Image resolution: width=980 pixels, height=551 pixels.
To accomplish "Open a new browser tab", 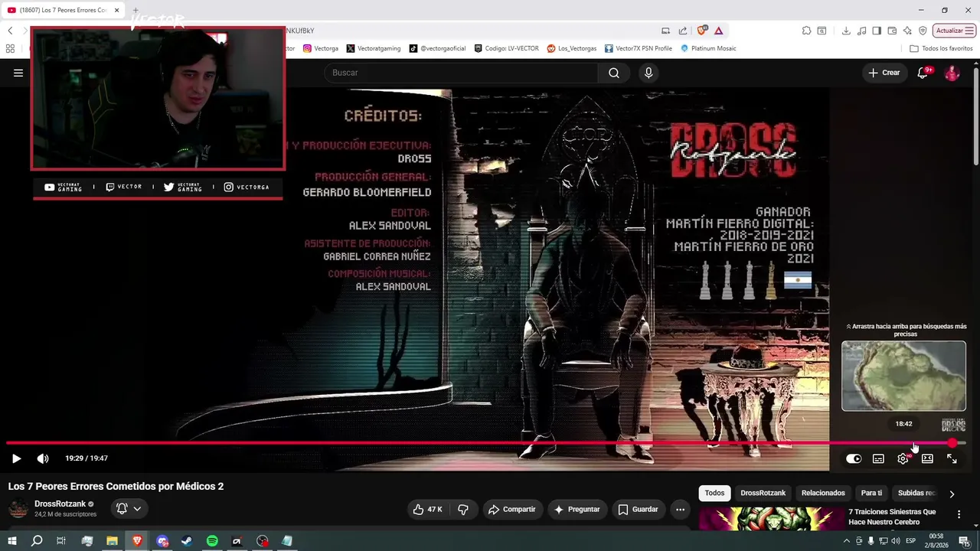I will 136,10.
